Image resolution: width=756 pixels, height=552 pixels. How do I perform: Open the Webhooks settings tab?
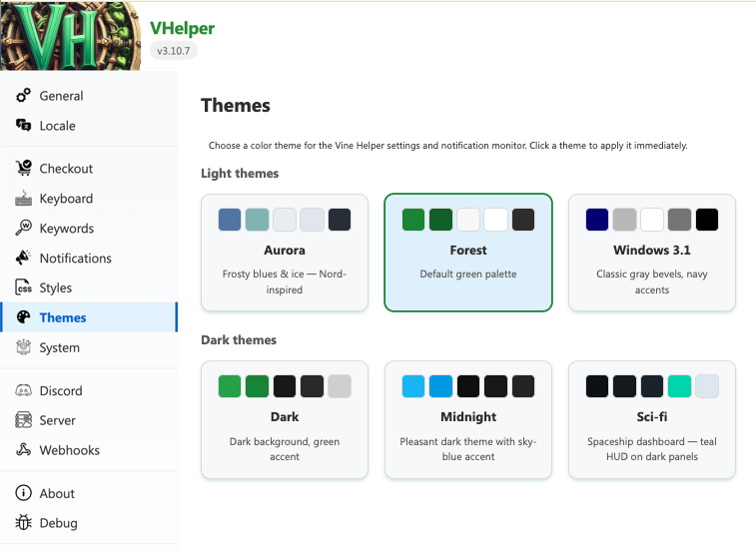click(x=69, y=450)
